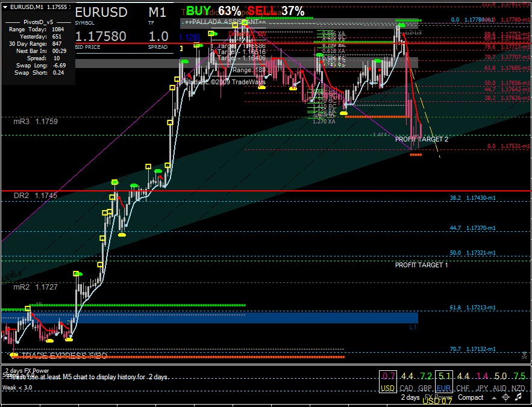Click the BUY 63% sentiment label
The image size is (532, 407).
(x=213, y=11)
